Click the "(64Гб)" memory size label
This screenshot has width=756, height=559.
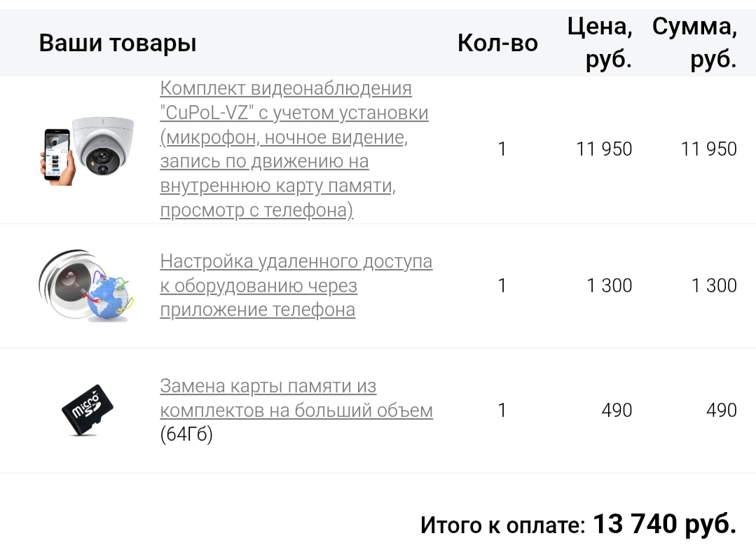point(186,434)
